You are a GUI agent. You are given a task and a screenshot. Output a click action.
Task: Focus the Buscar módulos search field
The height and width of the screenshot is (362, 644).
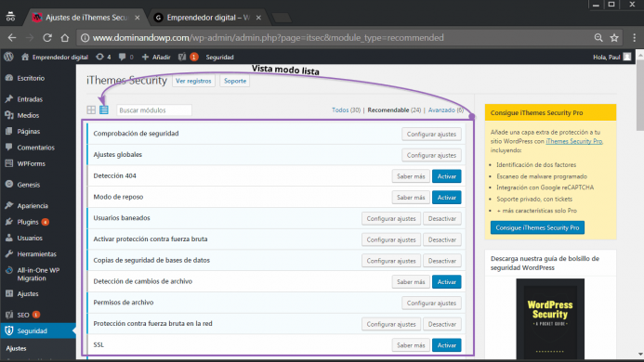point(154,110)
